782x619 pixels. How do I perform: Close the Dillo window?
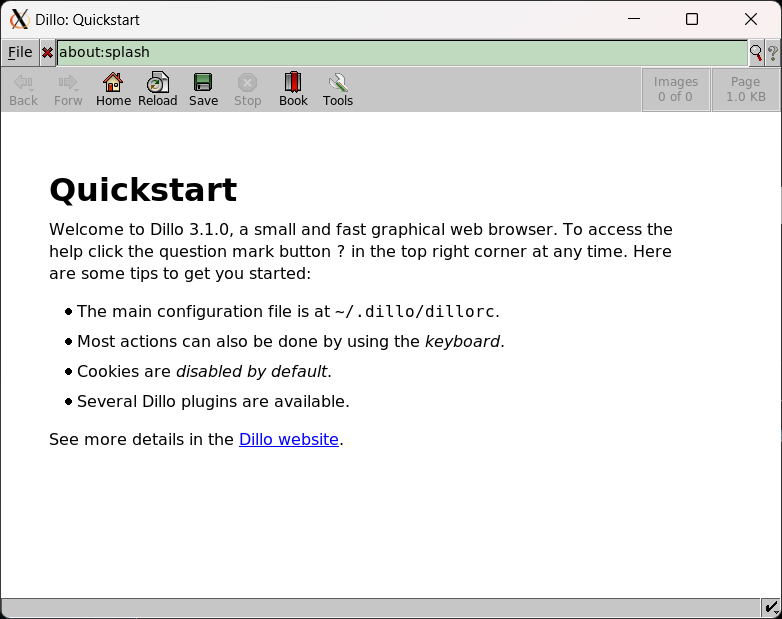click(x=751, y=19)
